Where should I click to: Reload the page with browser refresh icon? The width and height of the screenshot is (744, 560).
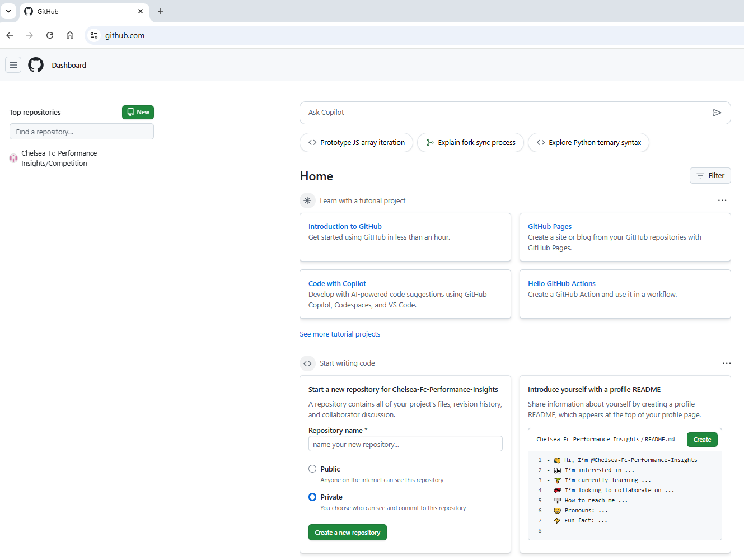tap(50, 35)
